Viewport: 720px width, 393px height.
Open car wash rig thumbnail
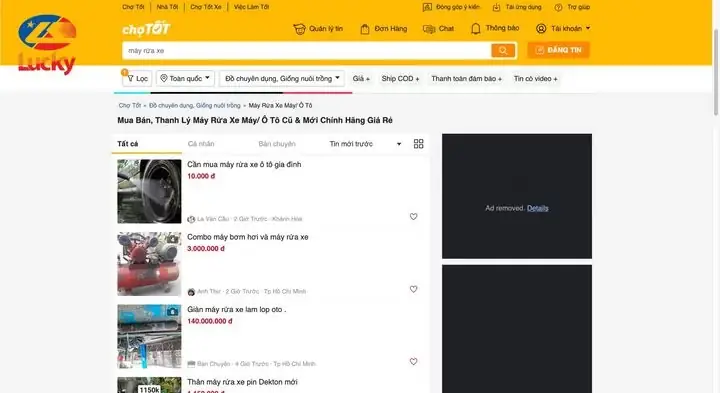[x=149, y=337]
